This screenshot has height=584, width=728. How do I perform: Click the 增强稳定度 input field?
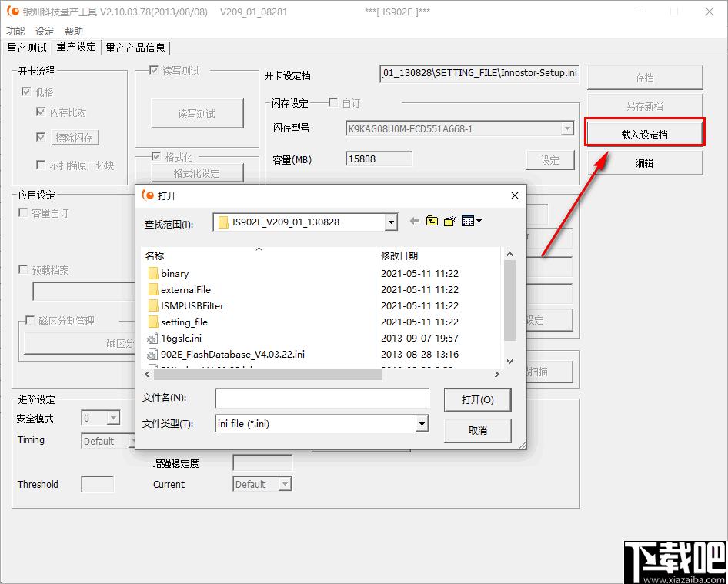click(262, 462)
